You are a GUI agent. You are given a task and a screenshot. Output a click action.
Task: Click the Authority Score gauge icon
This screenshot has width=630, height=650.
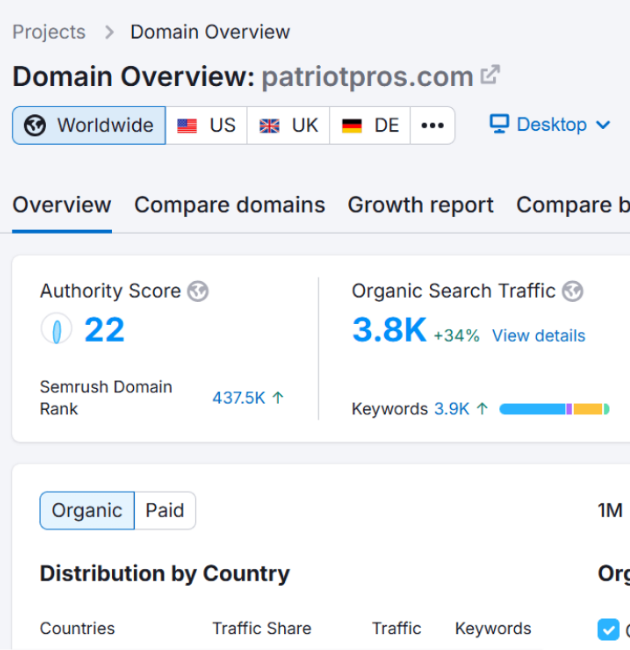coord(56,329)
